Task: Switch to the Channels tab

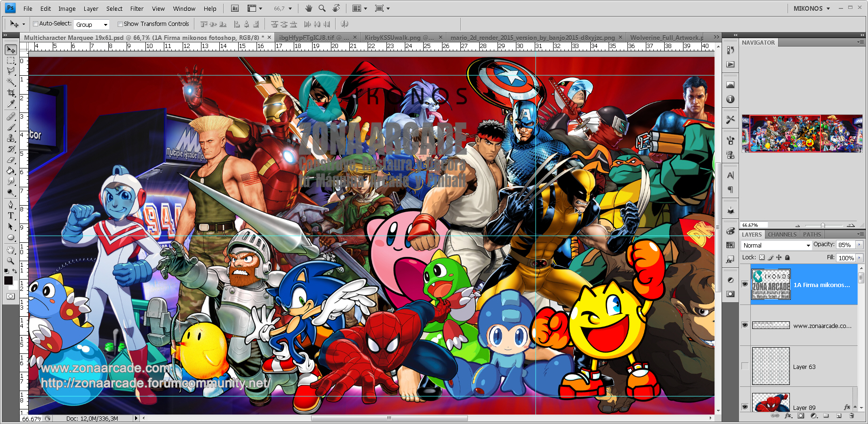Action: (x=782, y=234)
